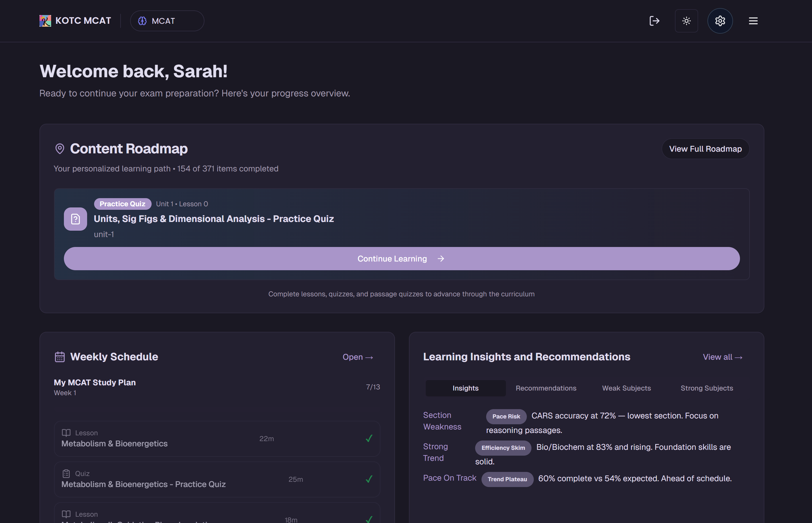
Task: Click the brain icon in the MCAT selector
Action: coord(143,21)
